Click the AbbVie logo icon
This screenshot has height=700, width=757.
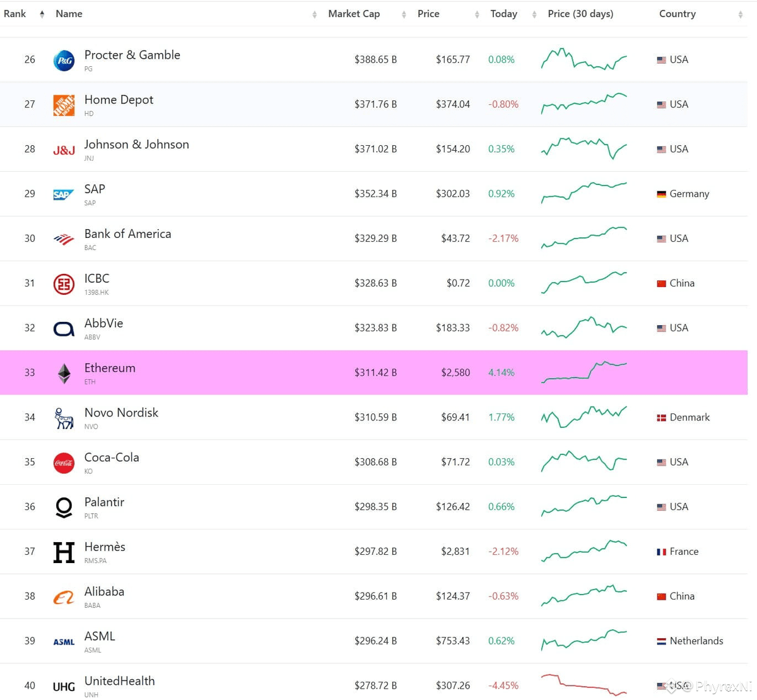click(x=64, y=329)
